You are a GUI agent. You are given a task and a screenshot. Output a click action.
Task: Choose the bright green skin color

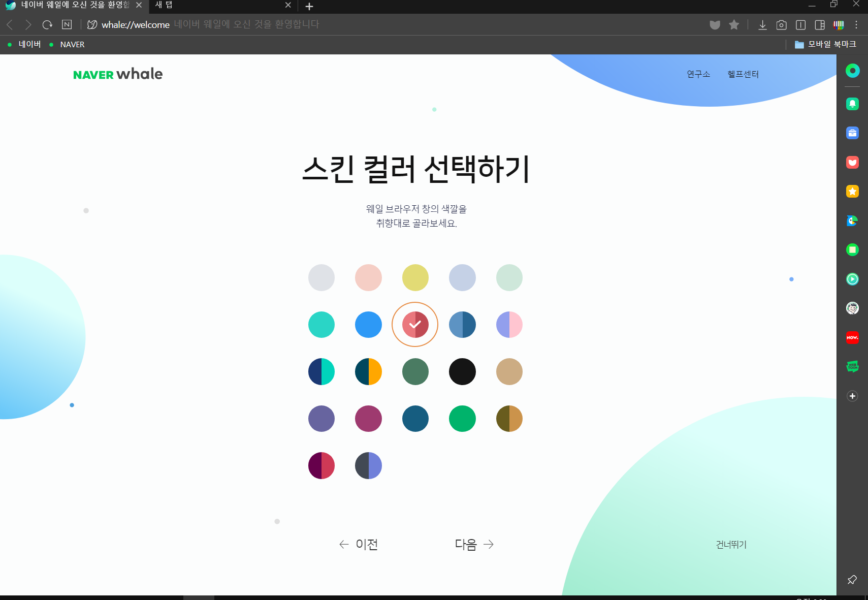point(462,419)
